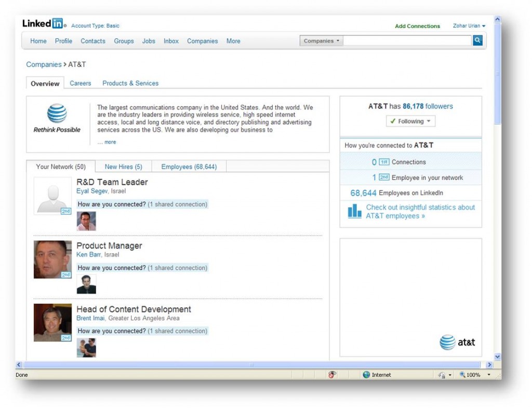532x410 pixels.
Task: Click the 2nd degree badge beside Employee in your network
Action: coord(384,177)
